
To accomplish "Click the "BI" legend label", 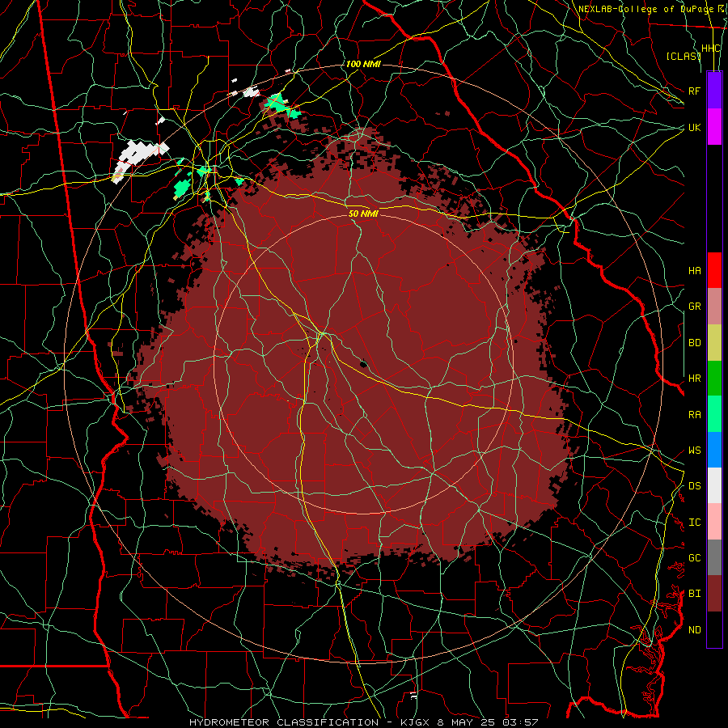I will pos(695,594).
